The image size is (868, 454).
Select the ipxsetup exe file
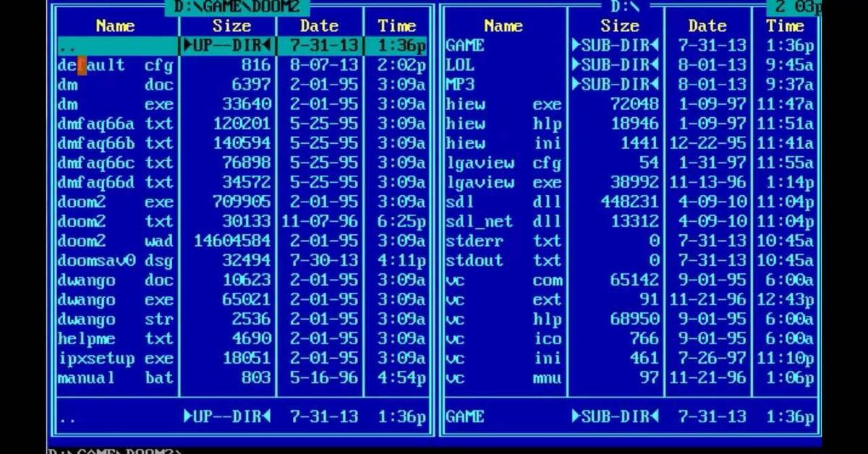pos(116,358)
